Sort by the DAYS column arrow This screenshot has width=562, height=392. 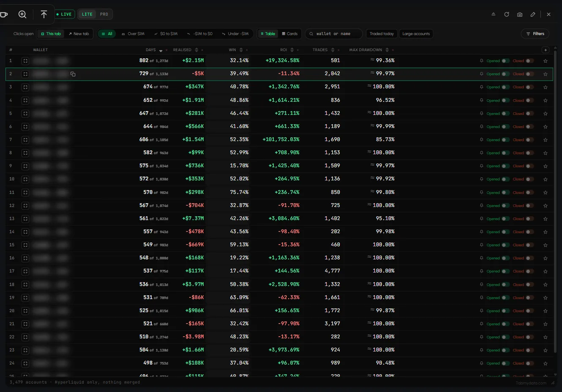click(x=161, y=50)
